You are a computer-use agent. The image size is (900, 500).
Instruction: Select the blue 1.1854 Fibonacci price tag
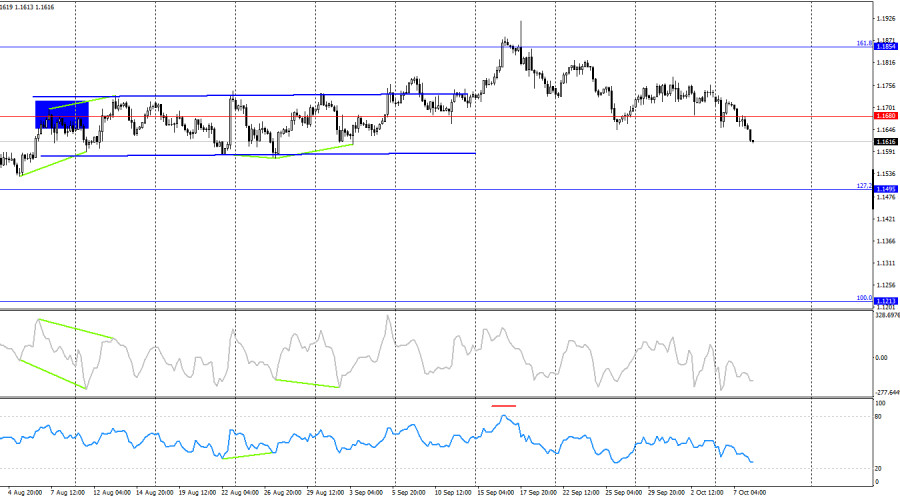click(x=884, y=47)
